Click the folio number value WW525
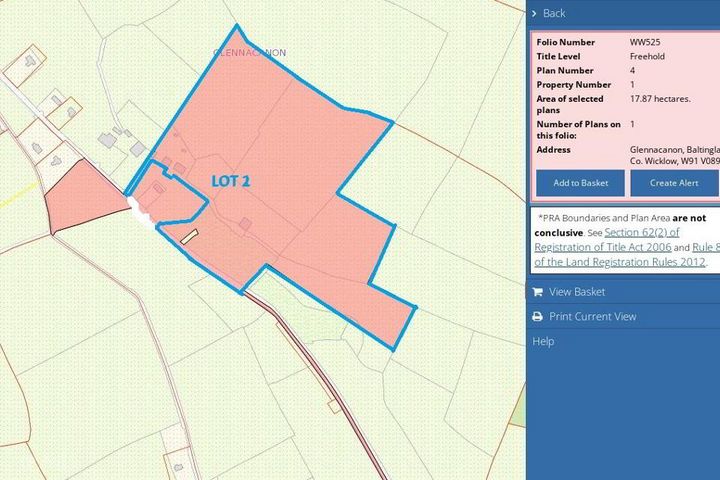 click(645, 43)
